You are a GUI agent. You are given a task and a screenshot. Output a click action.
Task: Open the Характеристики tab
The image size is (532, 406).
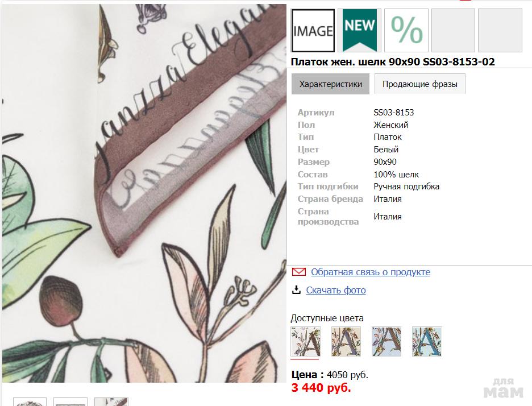point(330,84)
